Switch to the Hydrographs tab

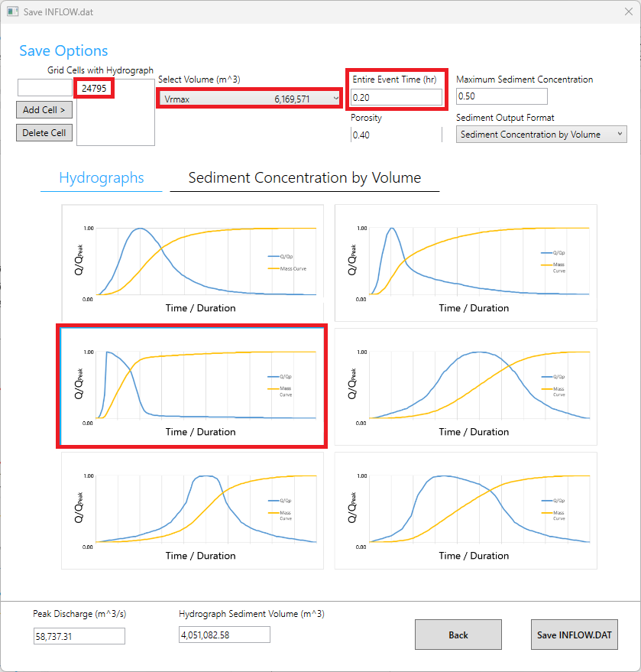point(102,178)
